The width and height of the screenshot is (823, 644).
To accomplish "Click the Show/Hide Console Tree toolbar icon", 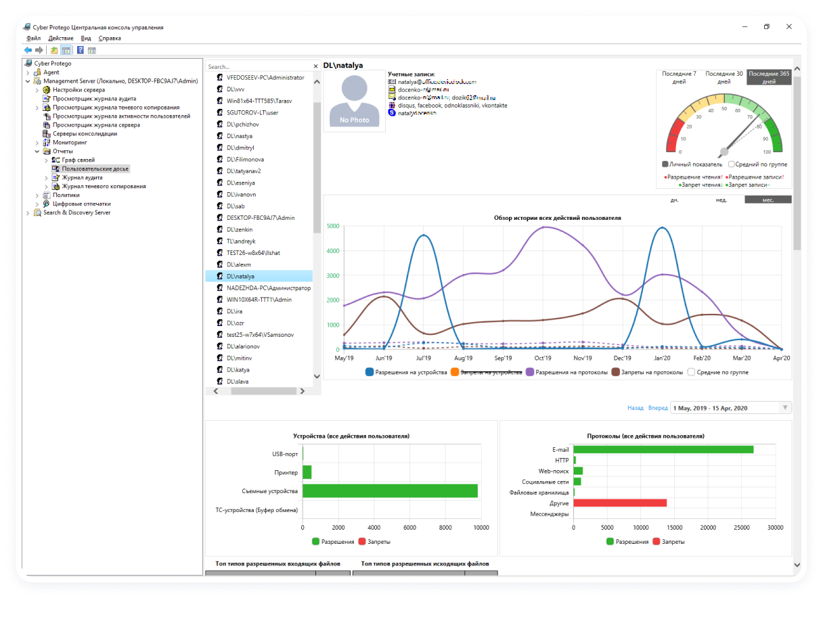I will coord(66,50).
